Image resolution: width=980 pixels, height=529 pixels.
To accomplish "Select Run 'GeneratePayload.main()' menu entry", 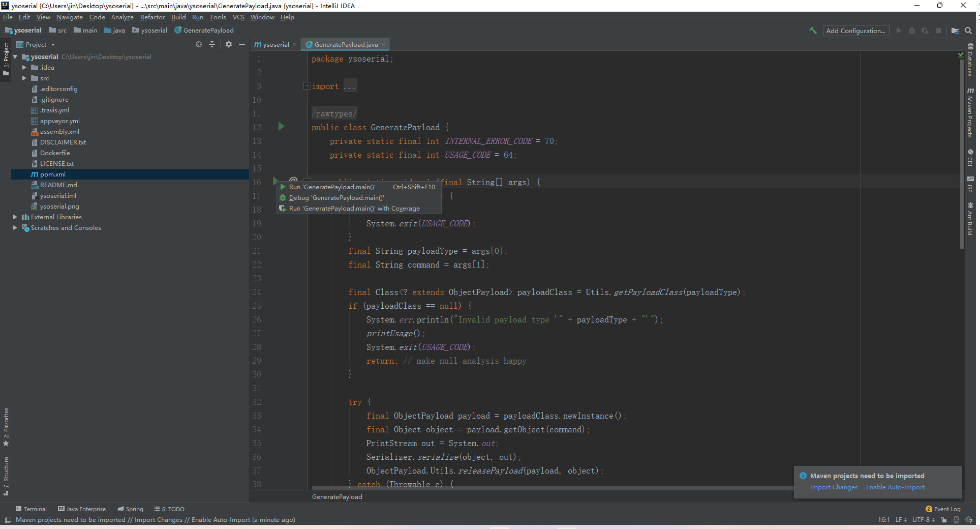I will tap(359, 187).
